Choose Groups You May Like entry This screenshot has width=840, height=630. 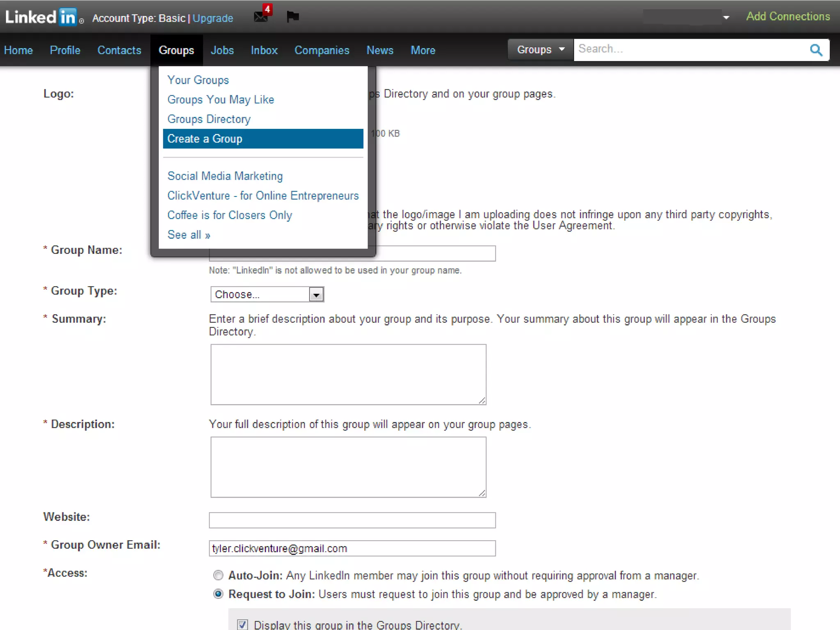[221, 100]
